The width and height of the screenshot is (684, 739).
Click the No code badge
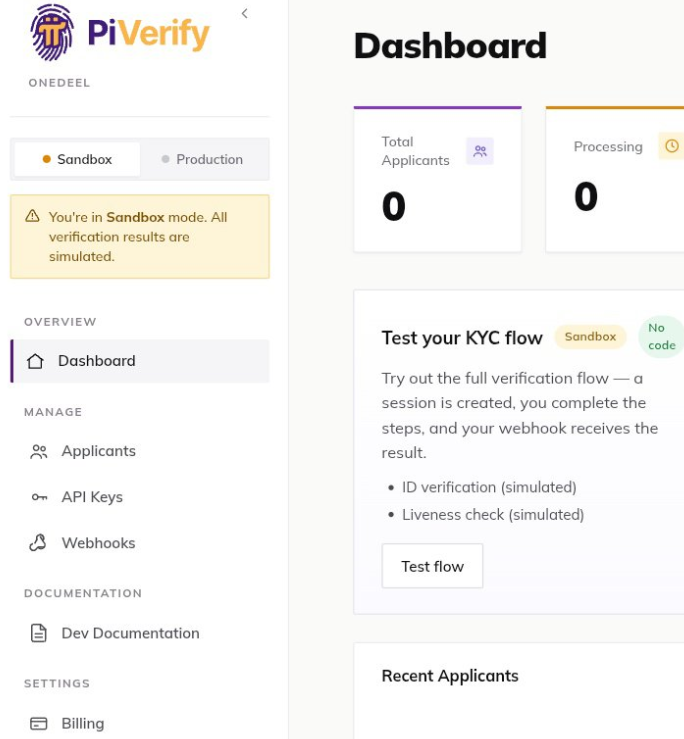(661, 337)
